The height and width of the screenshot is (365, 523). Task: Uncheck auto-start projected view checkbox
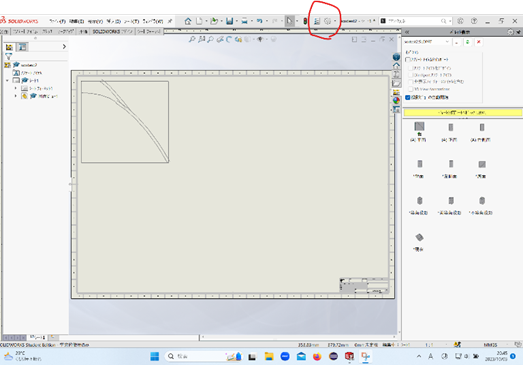tap(408, 97)
